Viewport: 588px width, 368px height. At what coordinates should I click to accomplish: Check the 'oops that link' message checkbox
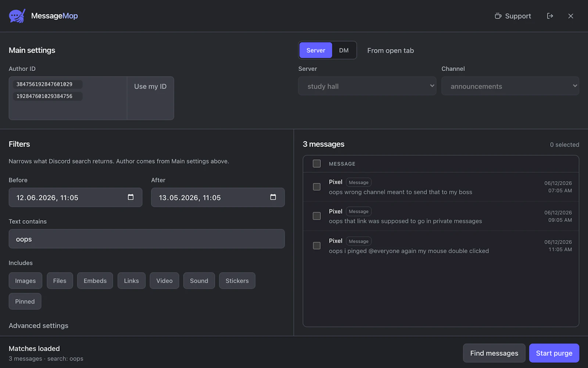pyautogui.click(x=316, y=216)
